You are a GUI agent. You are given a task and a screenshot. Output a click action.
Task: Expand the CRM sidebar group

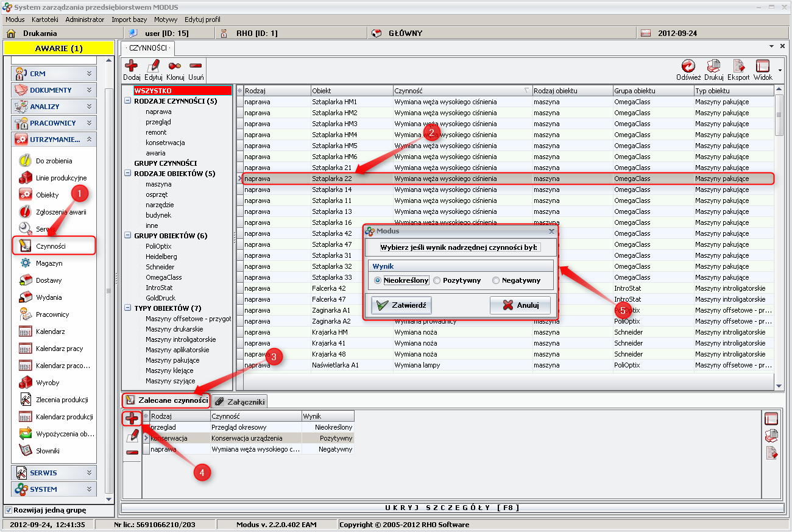point(54,73)
